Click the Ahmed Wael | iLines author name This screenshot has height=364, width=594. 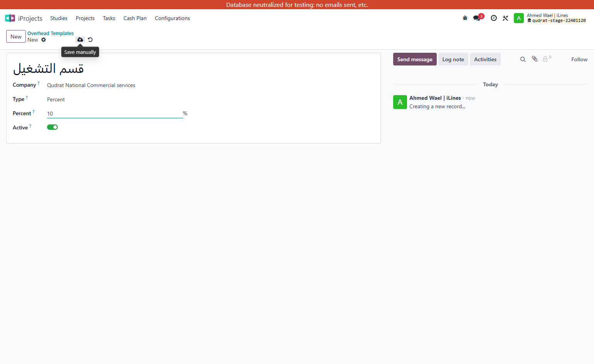[435, 98]
